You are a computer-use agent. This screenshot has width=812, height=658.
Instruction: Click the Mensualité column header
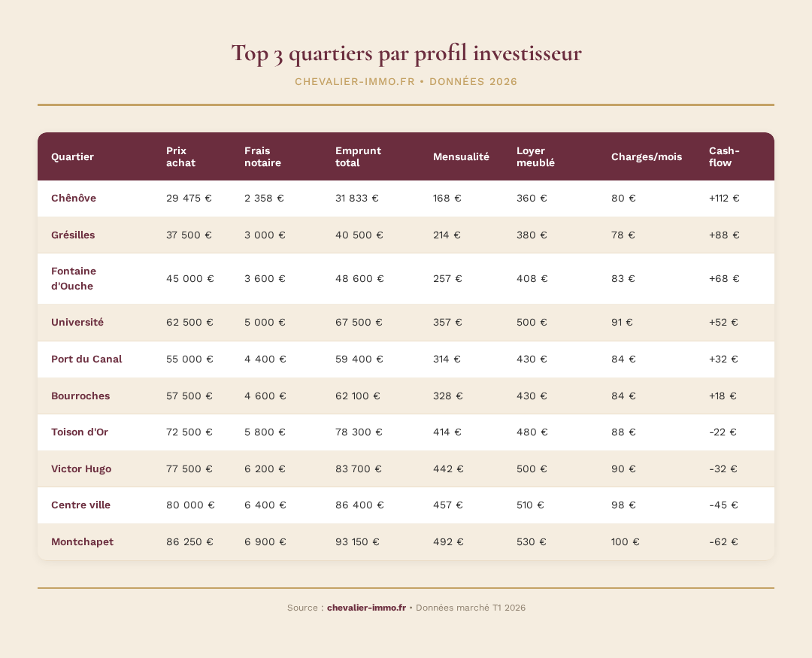(x=461, y=156)
